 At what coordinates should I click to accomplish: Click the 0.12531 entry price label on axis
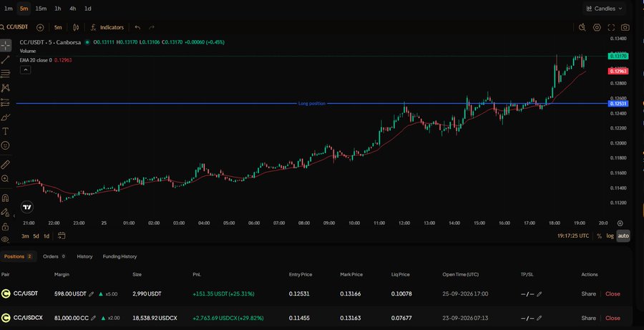618,104
